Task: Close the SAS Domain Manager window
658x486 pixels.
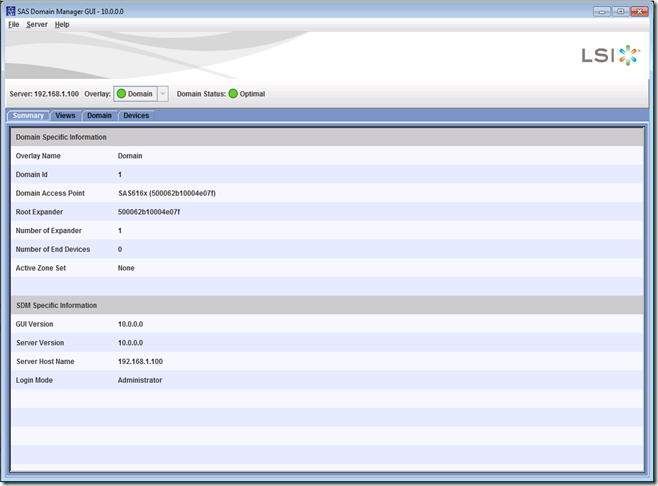Action: (640, 11)
